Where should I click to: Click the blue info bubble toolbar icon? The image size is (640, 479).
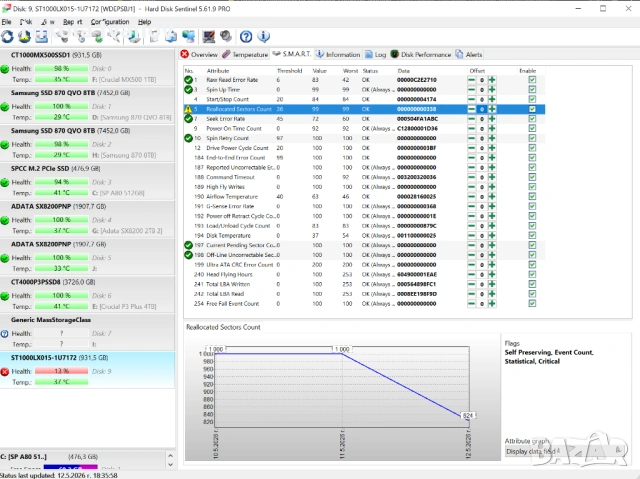pos(264,37)
